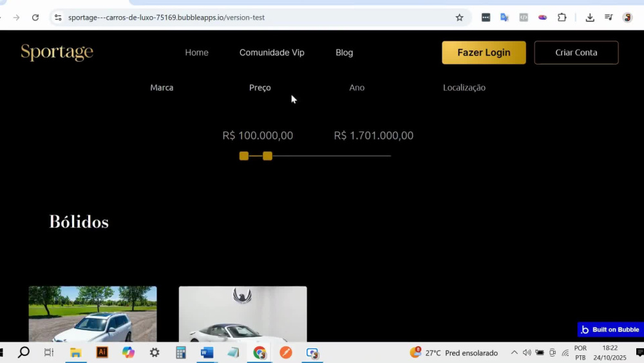Screen dimensions: 644x363
Task: Click the Criar Conta button
Action: (576, 52)
